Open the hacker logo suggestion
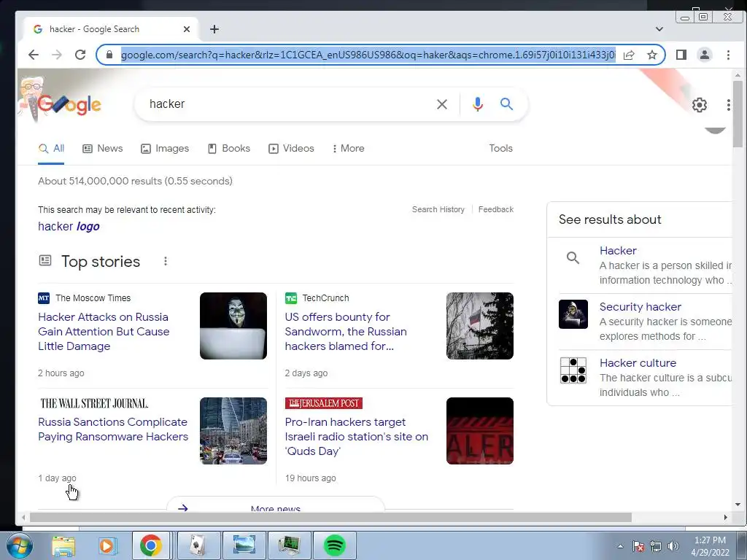The image size is (747, 560). [69, 226]
